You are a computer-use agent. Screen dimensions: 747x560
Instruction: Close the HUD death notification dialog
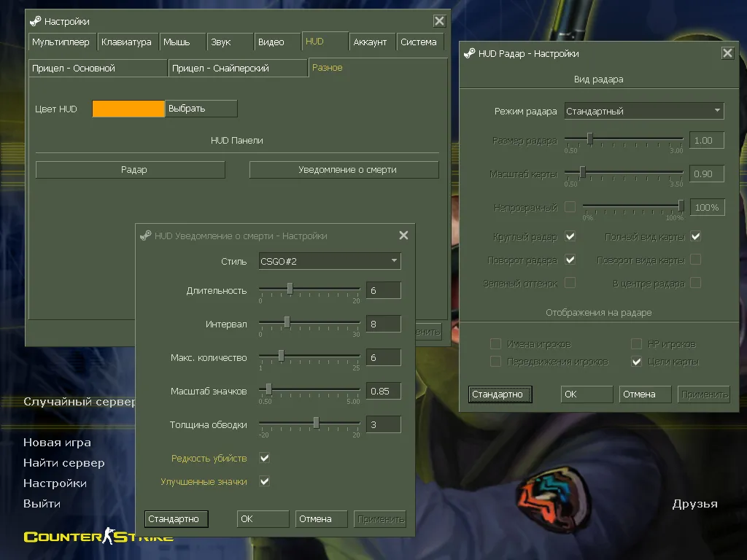coord(403,236)
